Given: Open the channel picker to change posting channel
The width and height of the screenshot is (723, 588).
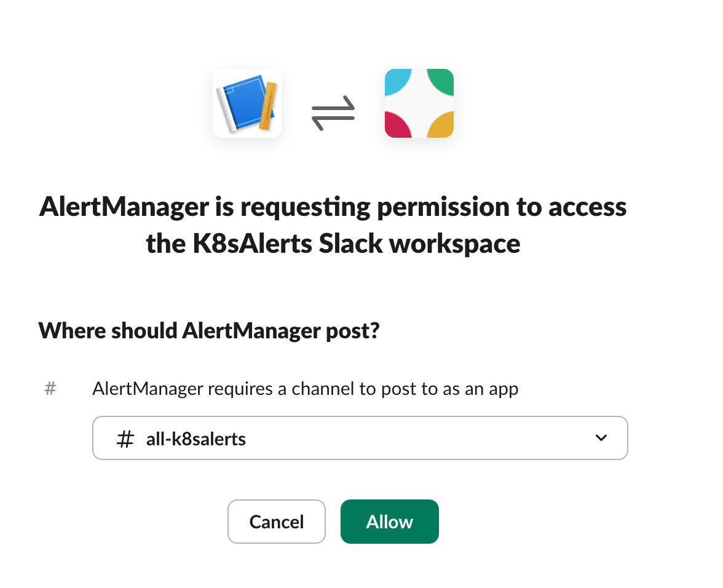Looking at the screenshot, I should [x=360, y=438].
